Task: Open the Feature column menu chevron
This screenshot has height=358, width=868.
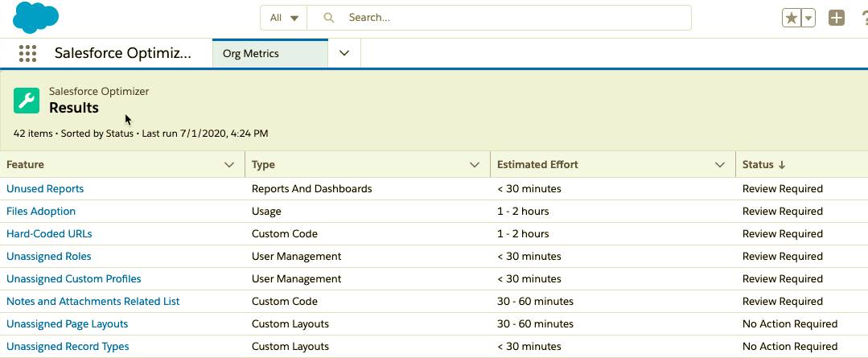Action: click(229, 165)
